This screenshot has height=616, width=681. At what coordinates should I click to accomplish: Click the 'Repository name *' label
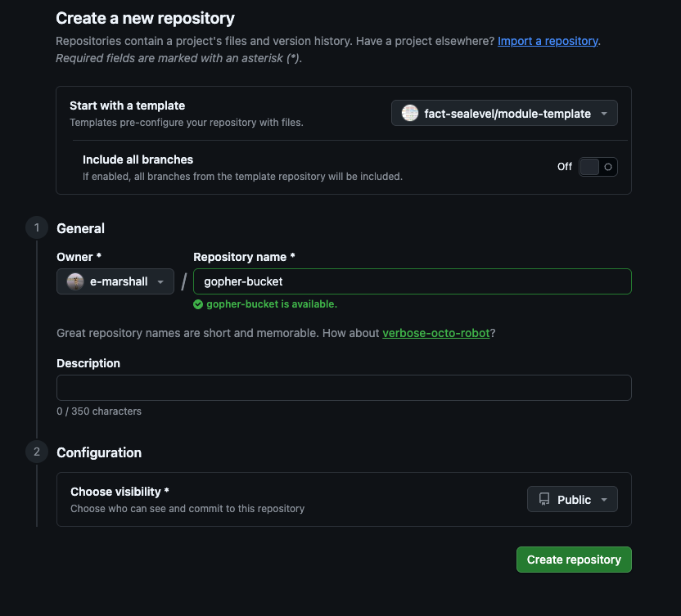(x=244, y=257)
